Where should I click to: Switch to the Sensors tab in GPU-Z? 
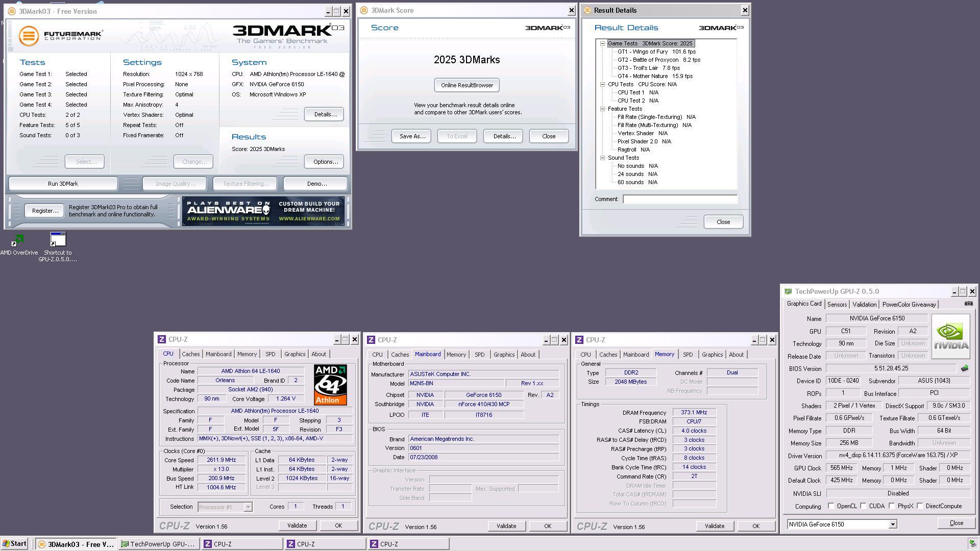[x=837, y=305]
